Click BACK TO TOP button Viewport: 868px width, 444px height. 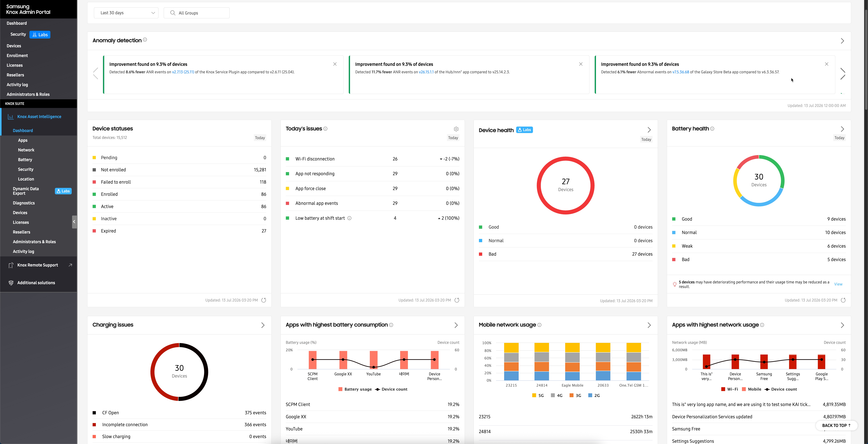(x=836, y=425)
